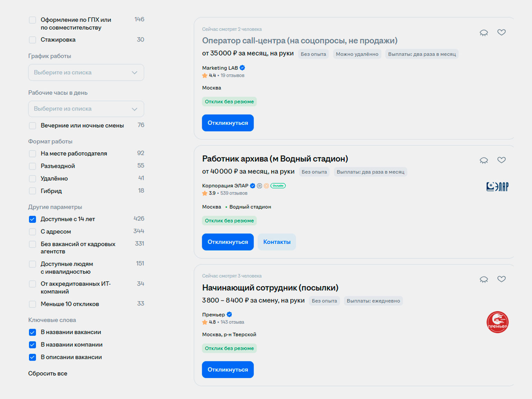This screenshot has height=399, width=532.
Task: Uncheck the Доступные с 14 лет filter
Action: coord(32,219)
